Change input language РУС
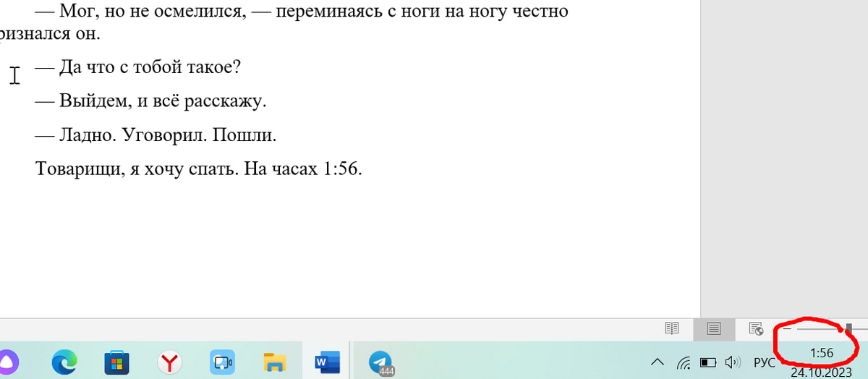This screenshot has height=379, width=868. pos(765,362)
